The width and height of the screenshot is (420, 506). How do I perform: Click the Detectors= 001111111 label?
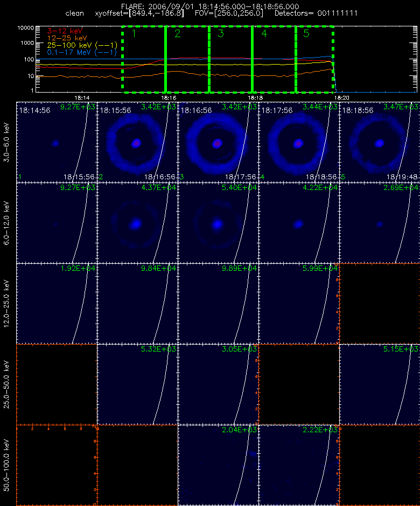pyautogui.click(x=316, y=13)
